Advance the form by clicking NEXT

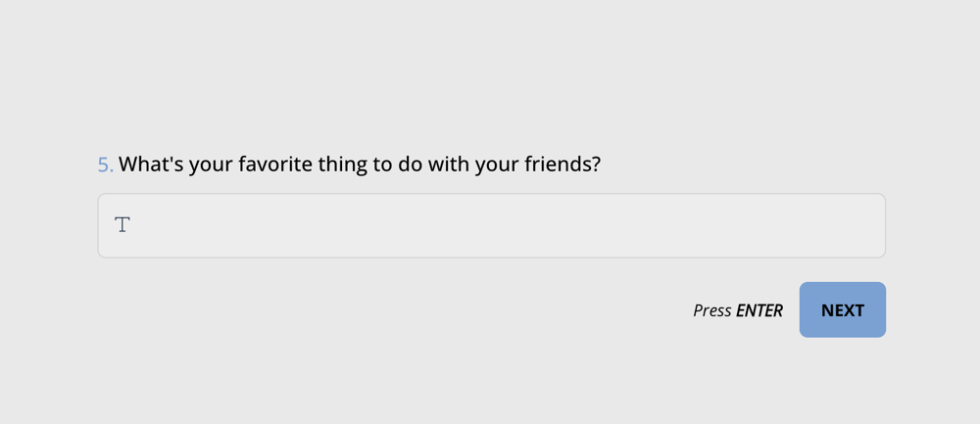(842, 309)
